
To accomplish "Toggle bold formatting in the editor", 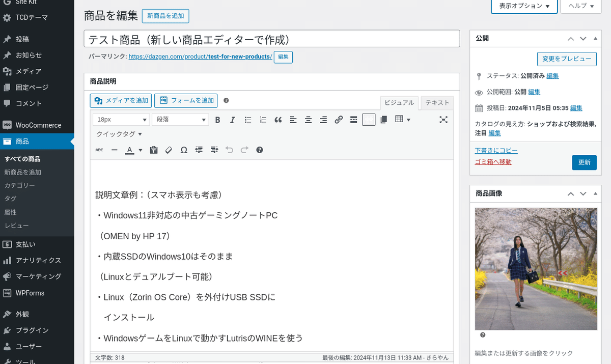I will point(217,120).
